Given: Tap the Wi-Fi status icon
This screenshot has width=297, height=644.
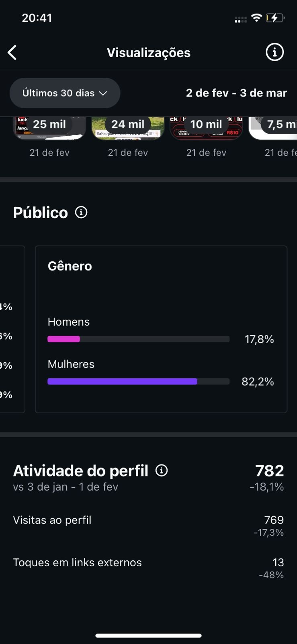Looking at the screenshot, I should tap(256, 18).
